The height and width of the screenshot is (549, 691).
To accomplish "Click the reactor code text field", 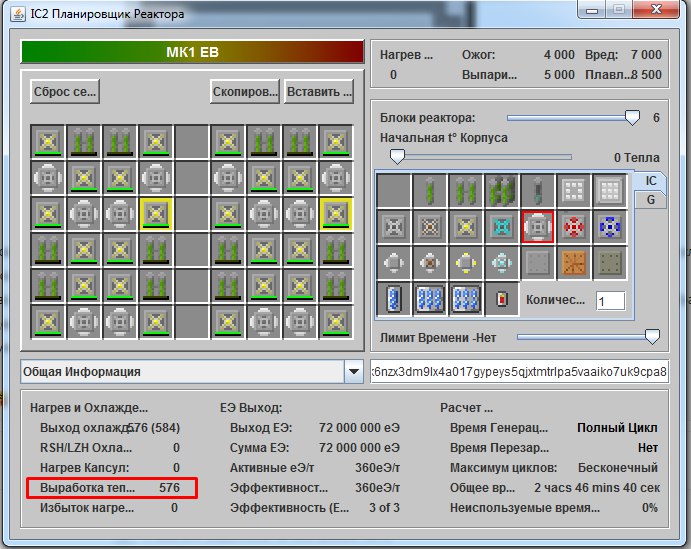I will (519, 371).
